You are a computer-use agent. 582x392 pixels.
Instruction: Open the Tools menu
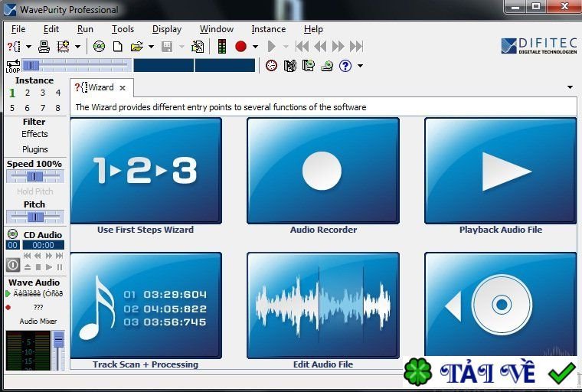[123, 29]
